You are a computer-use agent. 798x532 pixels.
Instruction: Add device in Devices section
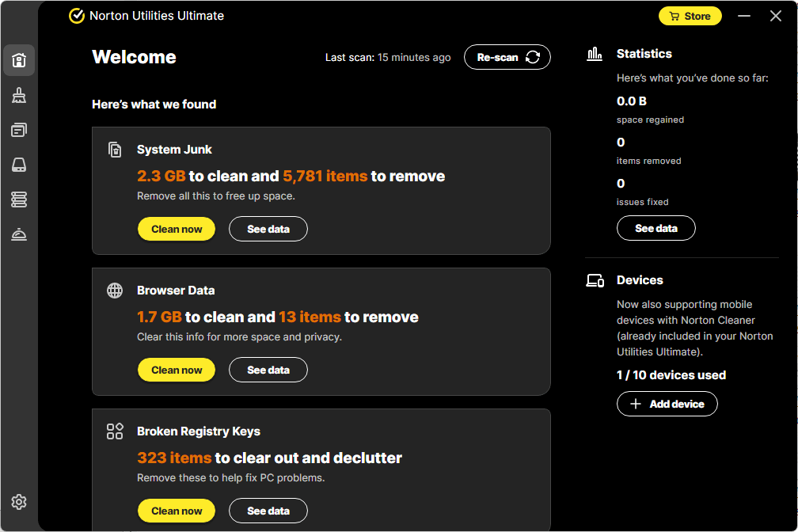667,404
